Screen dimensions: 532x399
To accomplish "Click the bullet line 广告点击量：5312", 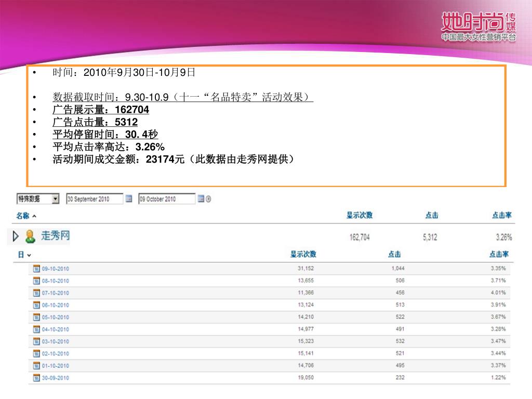I will [x=95, y=122].
